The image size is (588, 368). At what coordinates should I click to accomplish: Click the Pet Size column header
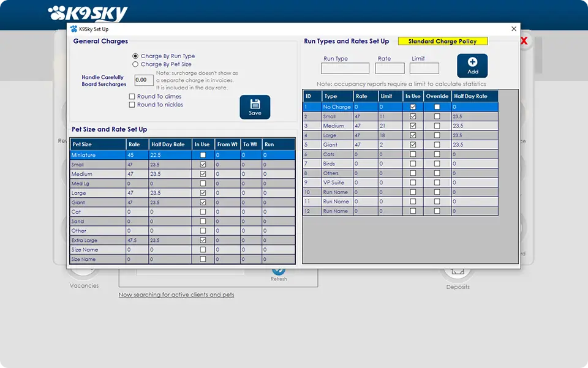(98, 145)
